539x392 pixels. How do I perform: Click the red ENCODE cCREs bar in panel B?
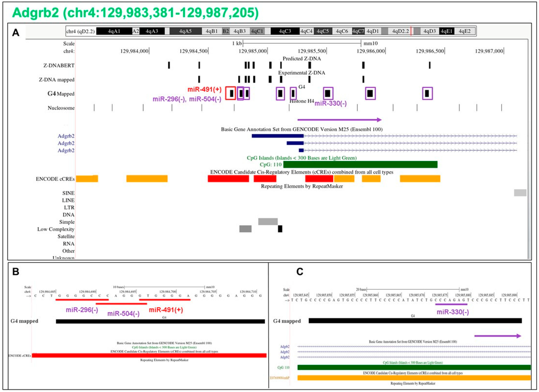tap(149, 355)
